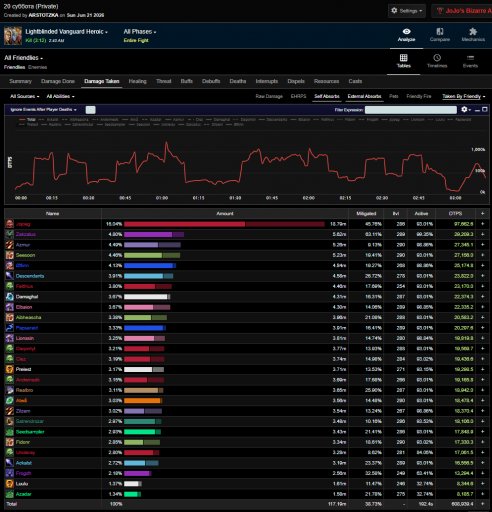Open the Compare view icon

[440, 32]
